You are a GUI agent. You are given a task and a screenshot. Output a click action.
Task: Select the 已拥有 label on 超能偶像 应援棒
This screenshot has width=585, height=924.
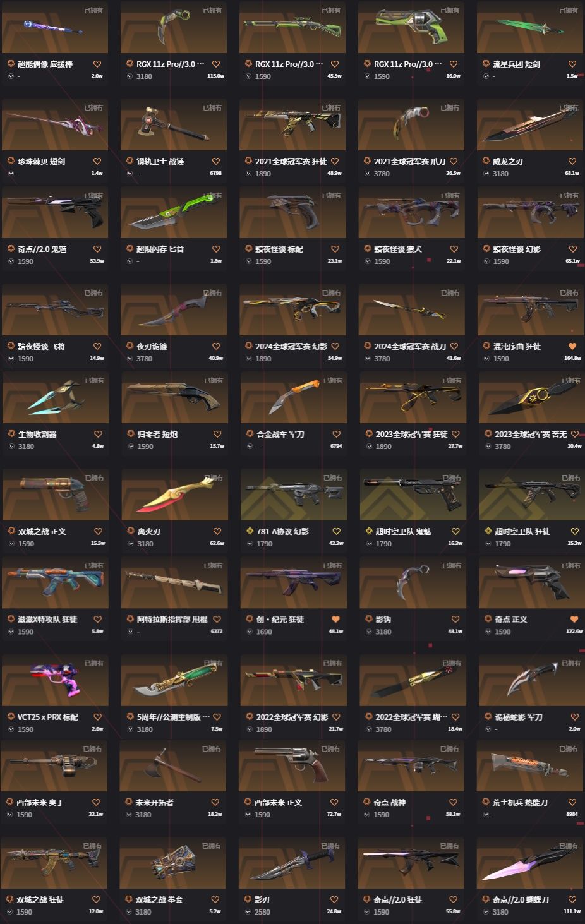(x=93, y=11)
